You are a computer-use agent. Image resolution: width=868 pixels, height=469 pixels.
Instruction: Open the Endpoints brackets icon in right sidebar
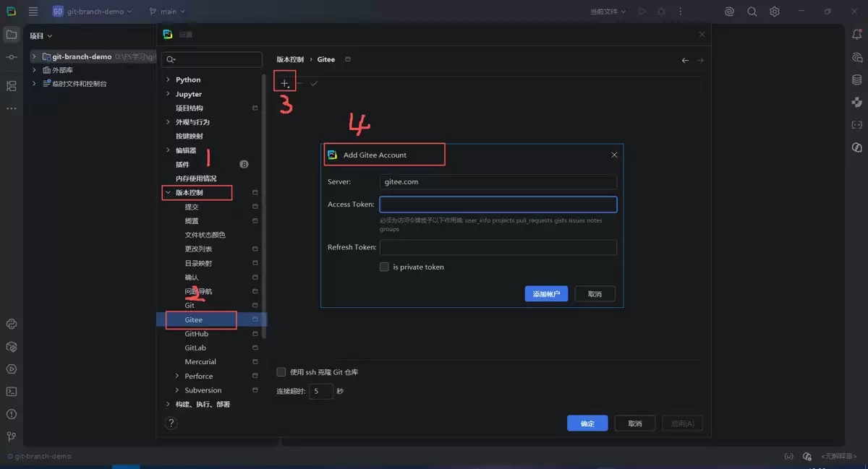point(857,125)
